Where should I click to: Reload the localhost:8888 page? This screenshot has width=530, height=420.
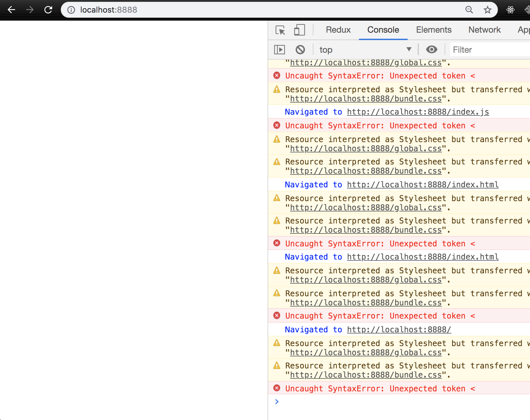pyautogui.click(x=48, y=10)
